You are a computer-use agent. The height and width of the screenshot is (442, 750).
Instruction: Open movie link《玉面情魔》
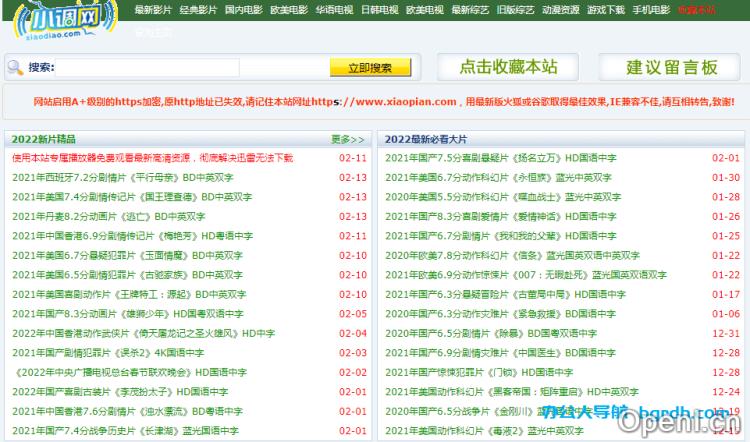(x=127, y=255)
